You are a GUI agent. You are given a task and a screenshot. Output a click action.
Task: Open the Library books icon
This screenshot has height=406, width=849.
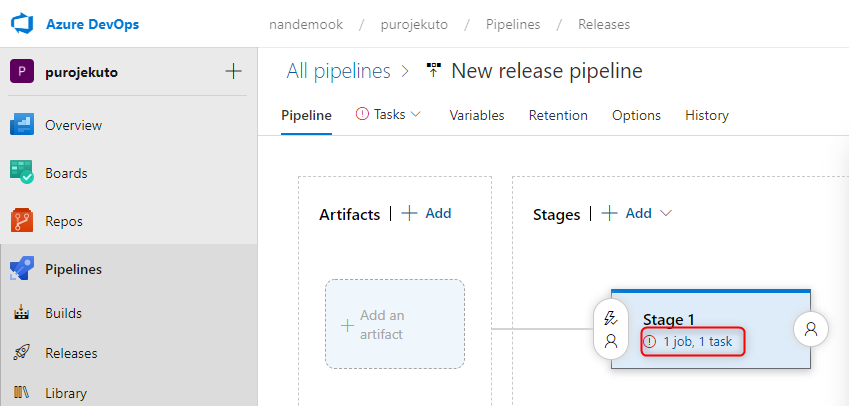click(22, 393)
